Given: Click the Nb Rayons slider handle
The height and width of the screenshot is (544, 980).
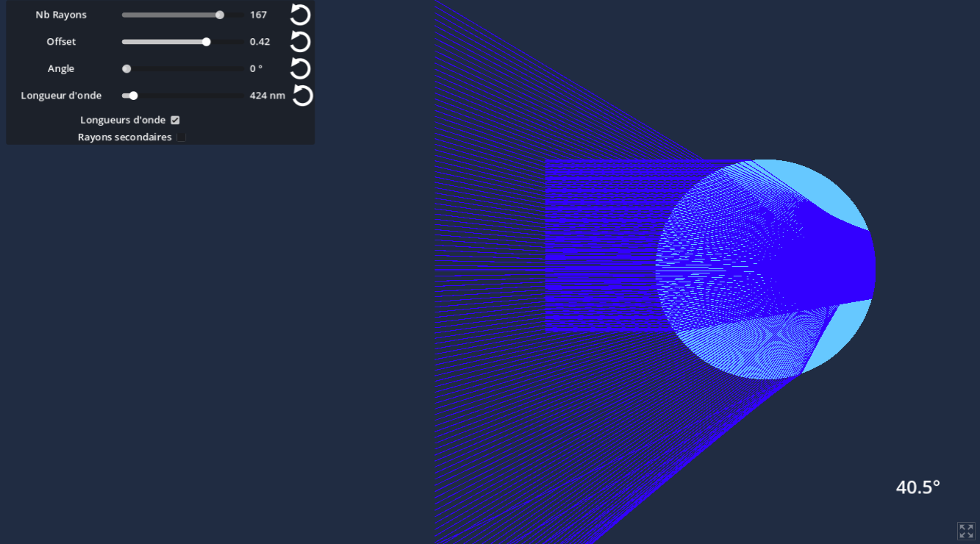Looking at the screenshot, I should pyautogui.click(x=220, y=15).
